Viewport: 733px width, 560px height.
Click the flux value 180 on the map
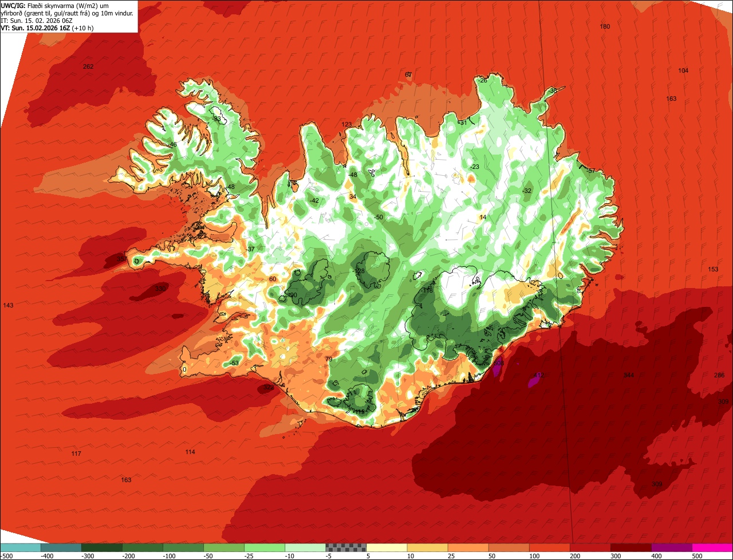coord(605,26)
